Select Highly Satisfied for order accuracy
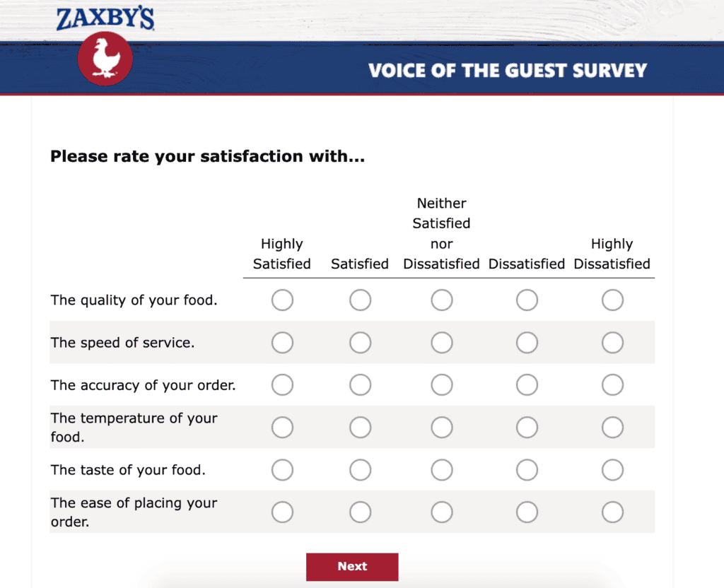Screen dimensions: 724x588 [x=282, y=385]
